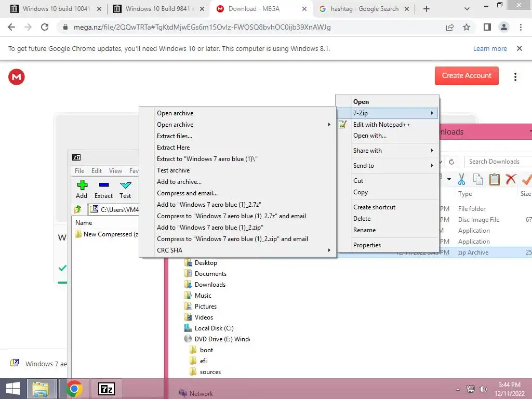Screen dimensions: 532x399
Task: Click the Explorer Paste clipboard icon
Action: (x=495, y=179)
